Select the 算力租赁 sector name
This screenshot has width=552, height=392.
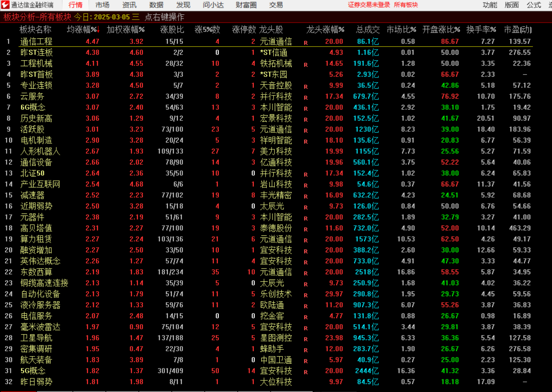click(x=36, y=239)
